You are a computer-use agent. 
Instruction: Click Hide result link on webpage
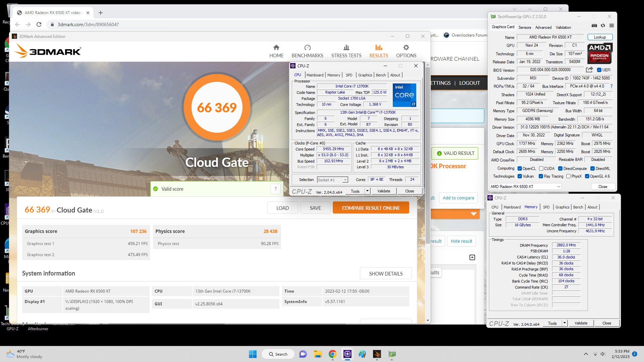coord(461,241)
